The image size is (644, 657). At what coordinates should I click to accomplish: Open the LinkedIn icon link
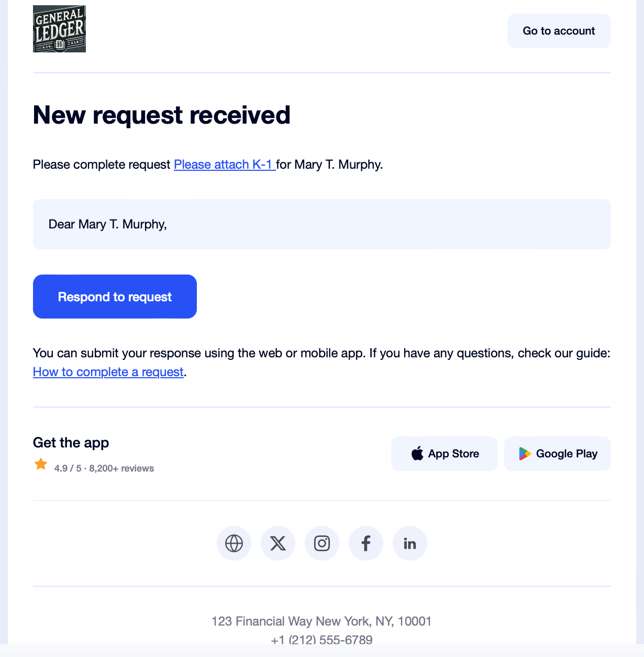tap(410, 543)
